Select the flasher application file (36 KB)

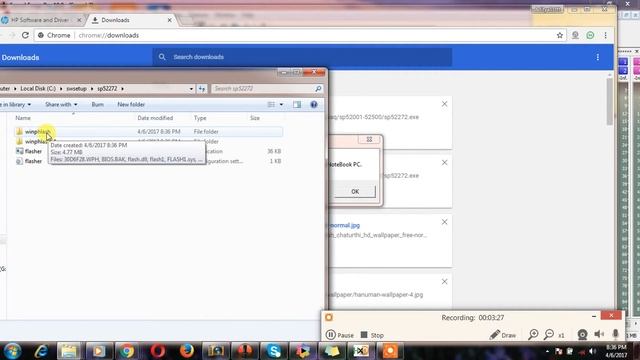[149, 151]
